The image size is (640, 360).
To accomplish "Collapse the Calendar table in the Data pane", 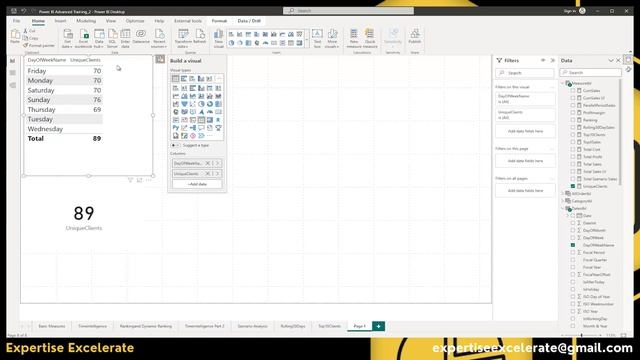I will 563,208.
